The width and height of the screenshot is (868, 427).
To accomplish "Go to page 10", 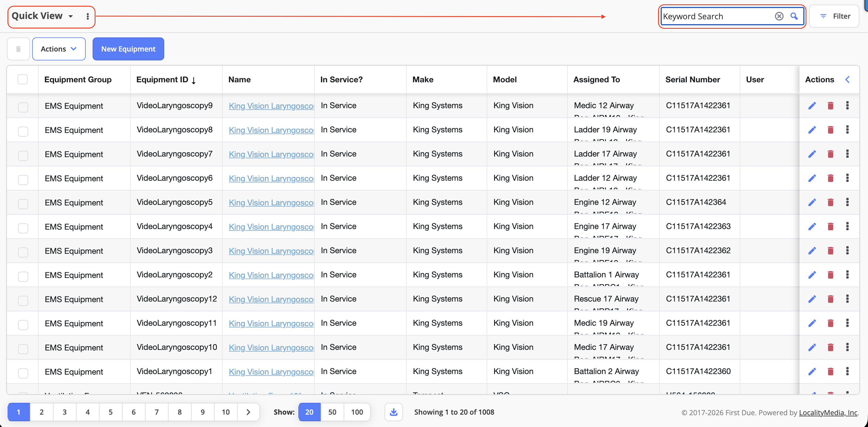I will pyautogui.click(x=226, y=412).
